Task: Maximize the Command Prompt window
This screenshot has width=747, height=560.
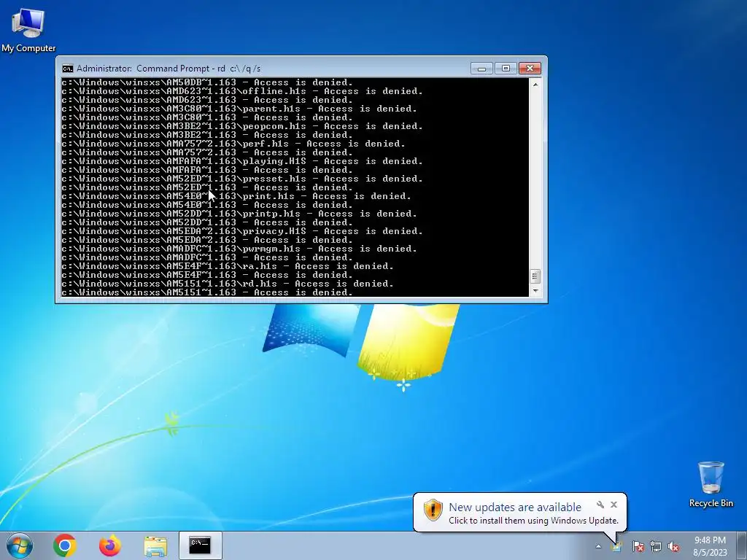Action: tap(506, 69)
